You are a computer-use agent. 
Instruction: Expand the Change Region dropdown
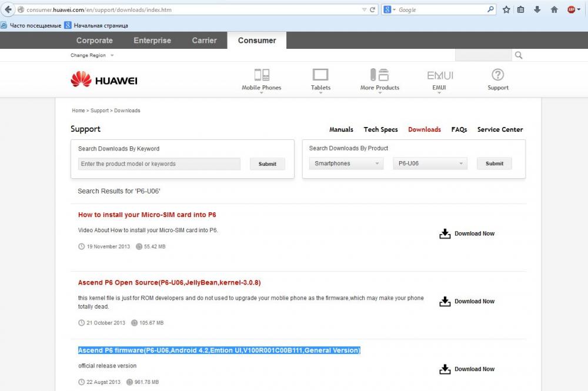tap(92, 55)
